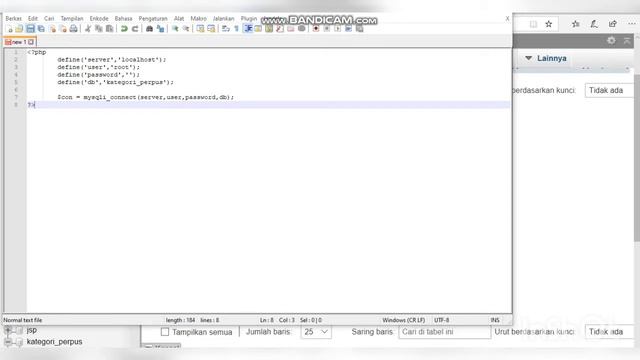Click the Paste toolbar icon
The image size is (640, 360).
pos(109,29)
